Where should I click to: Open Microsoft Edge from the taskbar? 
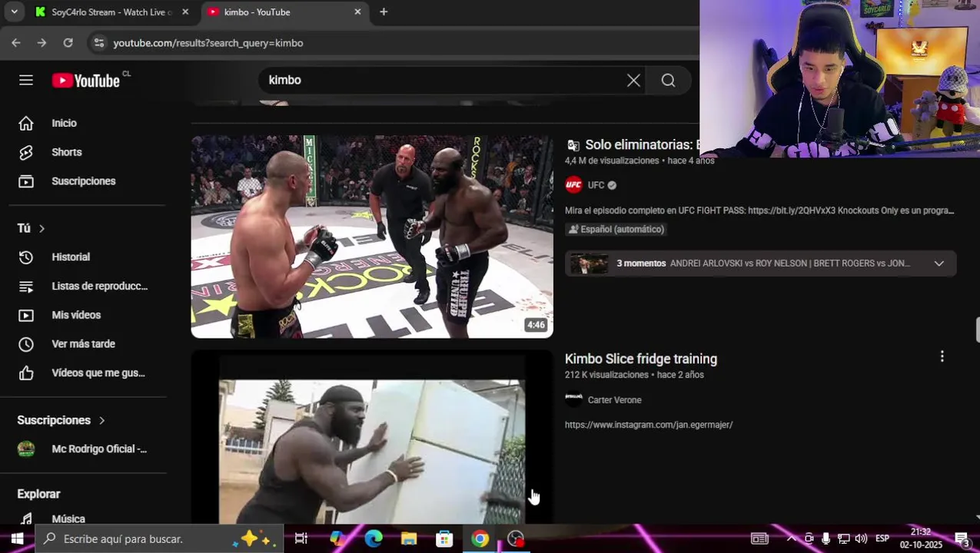click(x=373, y=539)
